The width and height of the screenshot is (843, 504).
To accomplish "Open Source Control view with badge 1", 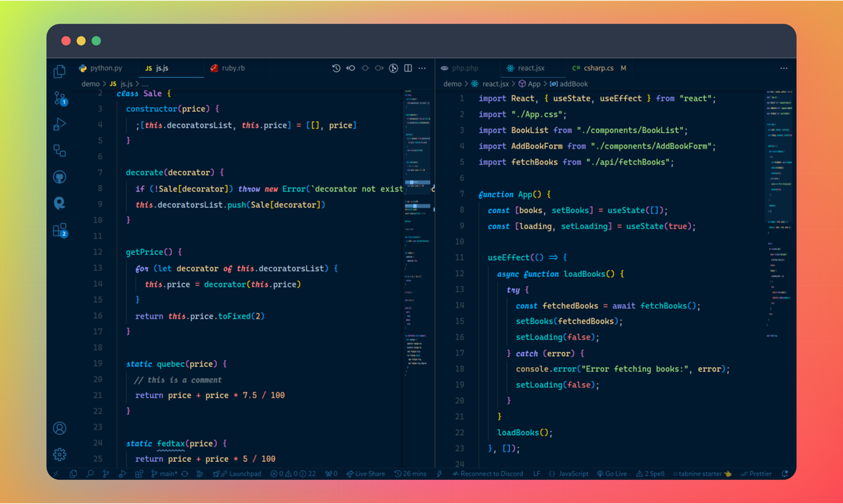I will [60, 99].
